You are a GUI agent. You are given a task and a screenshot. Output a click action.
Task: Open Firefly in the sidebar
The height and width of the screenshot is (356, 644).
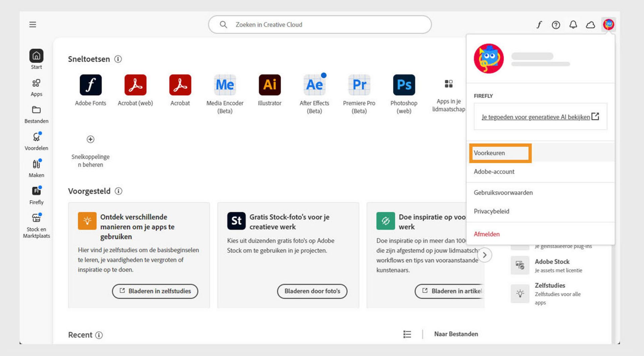(x=36, y=196)
